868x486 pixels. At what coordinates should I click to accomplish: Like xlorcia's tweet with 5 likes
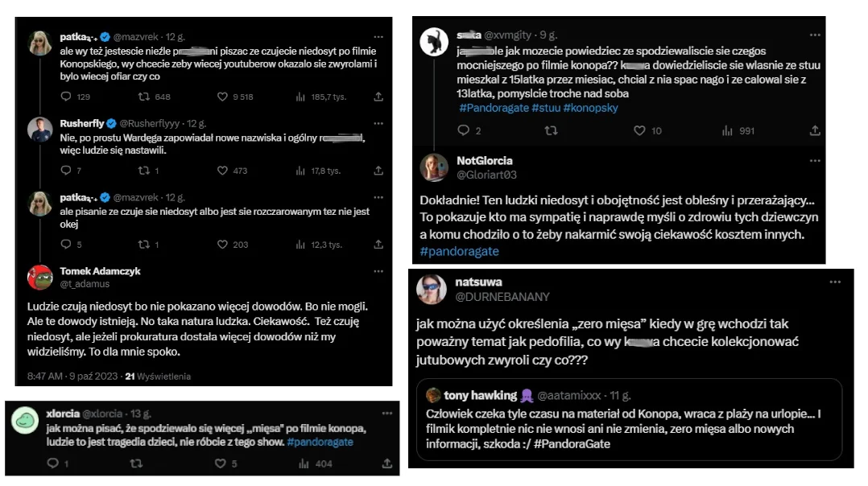221,463
